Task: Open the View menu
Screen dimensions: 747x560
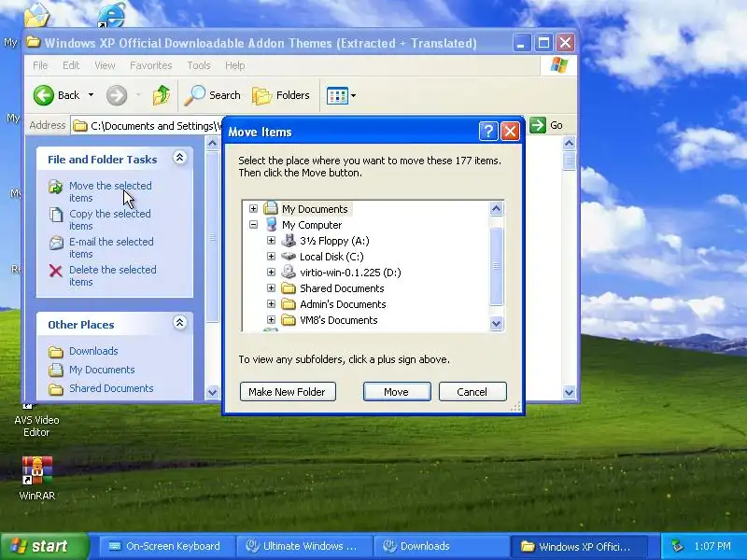Action: (105, 65)
